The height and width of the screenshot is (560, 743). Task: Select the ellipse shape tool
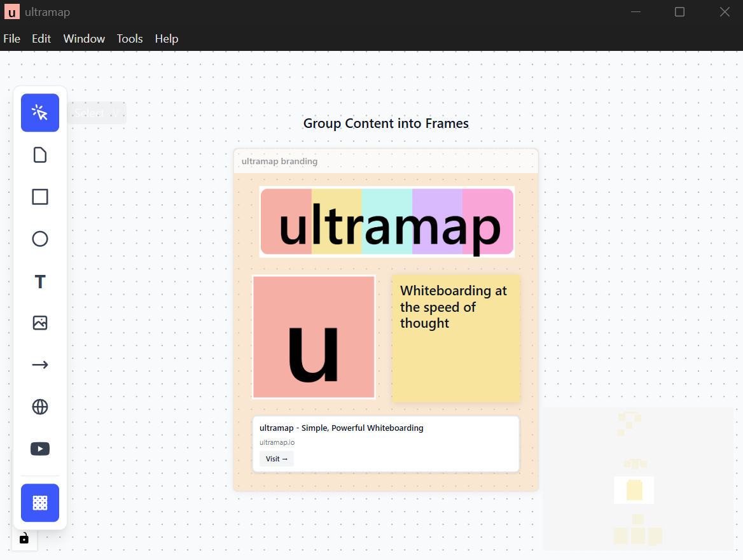coord(40,239)
